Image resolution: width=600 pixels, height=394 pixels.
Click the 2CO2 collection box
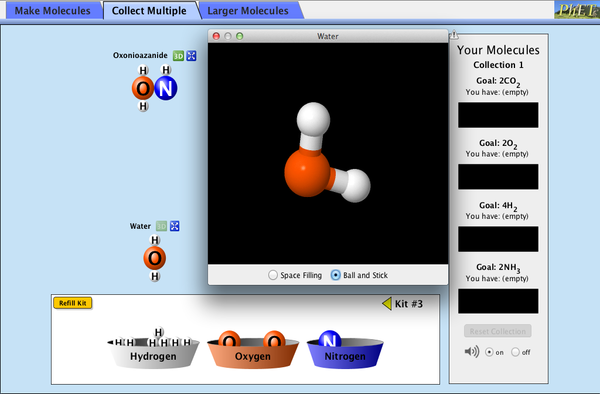[498, 115]
